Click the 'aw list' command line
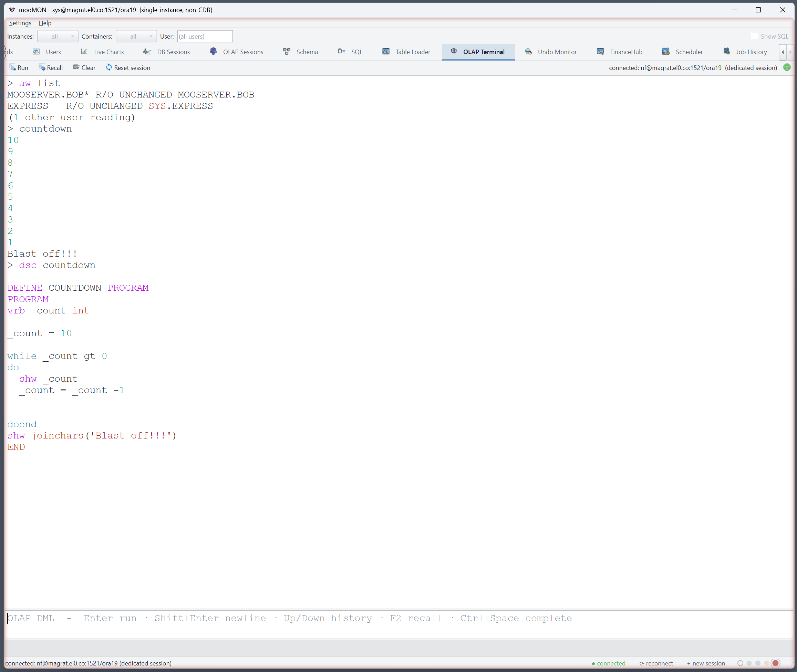This screenshot has height=672, width=797. click(x=33, y=83)
